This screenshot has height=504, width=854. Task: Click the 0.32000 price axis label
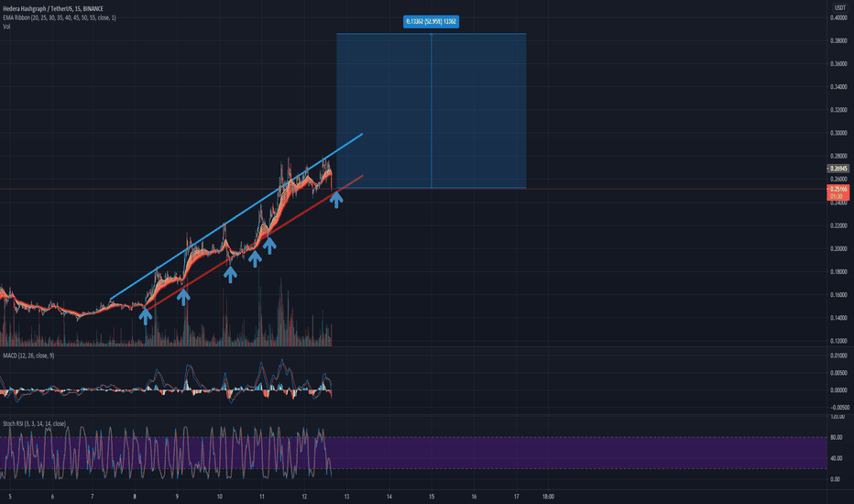point(838,110)
